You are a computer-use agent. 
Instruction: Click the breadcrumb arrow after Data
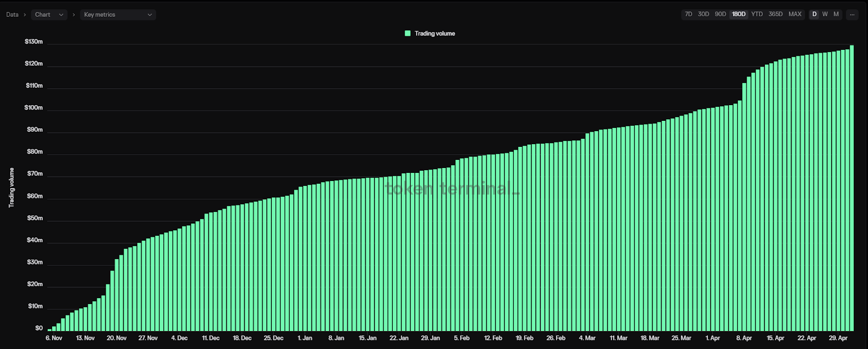point(24,15)
